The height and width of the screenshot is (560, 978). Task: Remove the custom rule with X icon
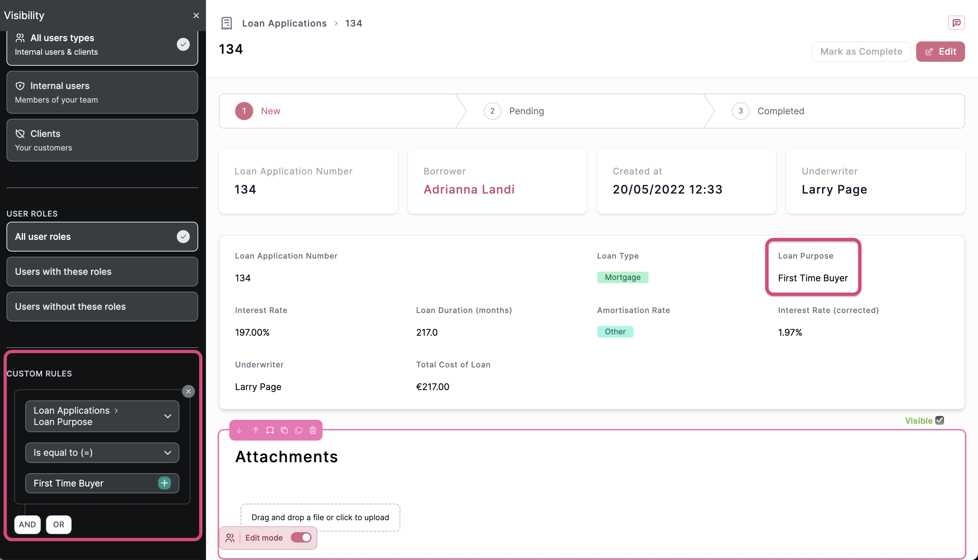188,391
